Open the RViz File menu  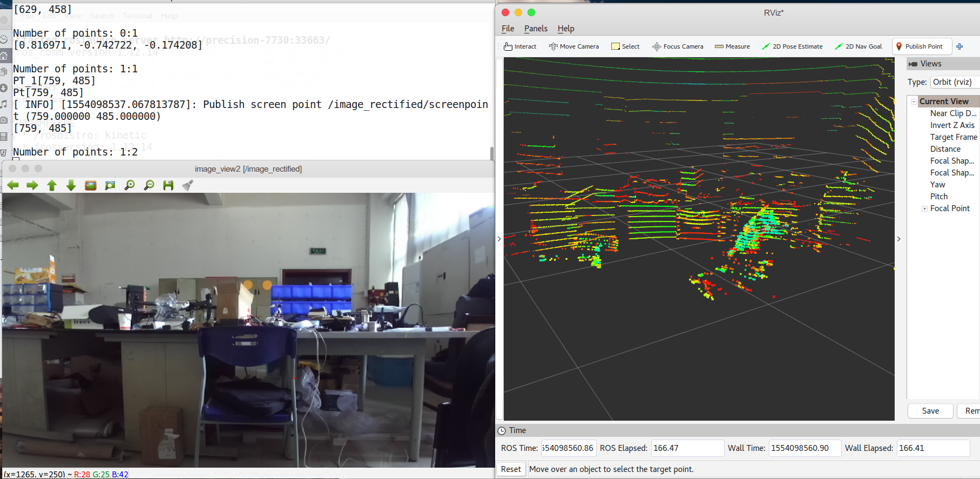pyautogui.click(x=508, y=29)
